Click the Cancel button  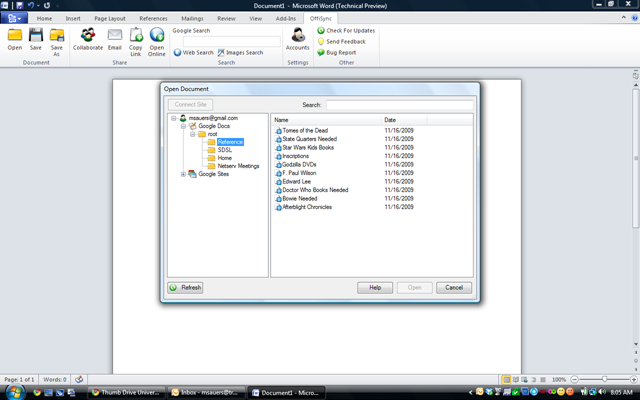coord(454,288)
